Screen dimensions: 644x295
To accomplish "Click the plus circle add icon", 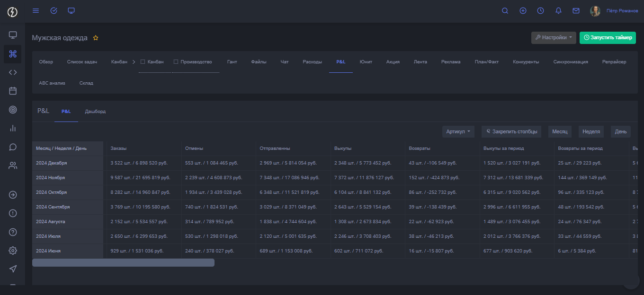I will [523, 11].
